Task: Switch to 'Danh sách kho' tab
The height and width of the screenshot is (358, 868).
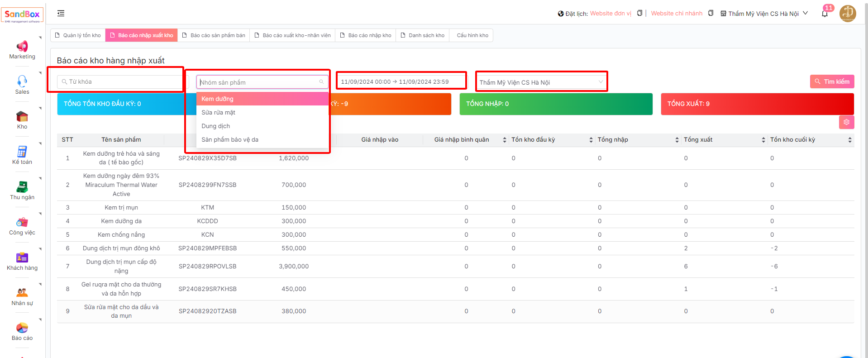Action: 423,35
